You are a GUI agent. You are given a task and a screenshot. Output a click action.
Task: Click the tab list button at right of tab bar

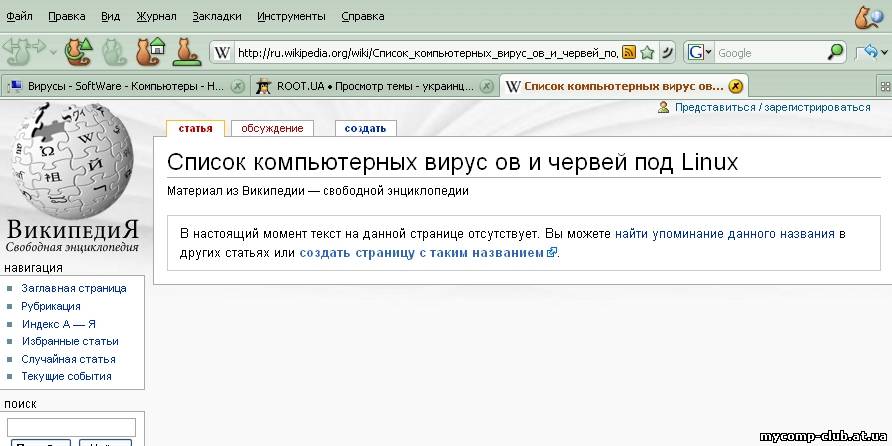[x=885, y=86]
